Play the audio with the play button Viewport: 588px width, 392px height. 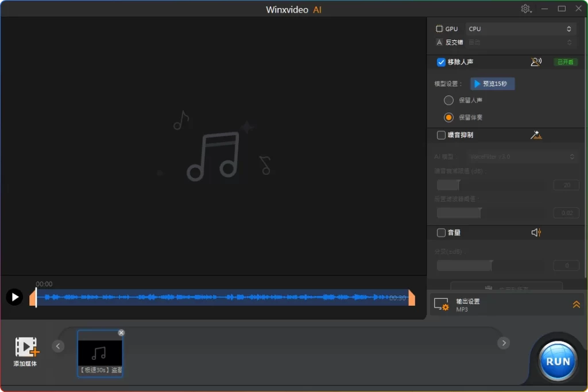point(14,297)
